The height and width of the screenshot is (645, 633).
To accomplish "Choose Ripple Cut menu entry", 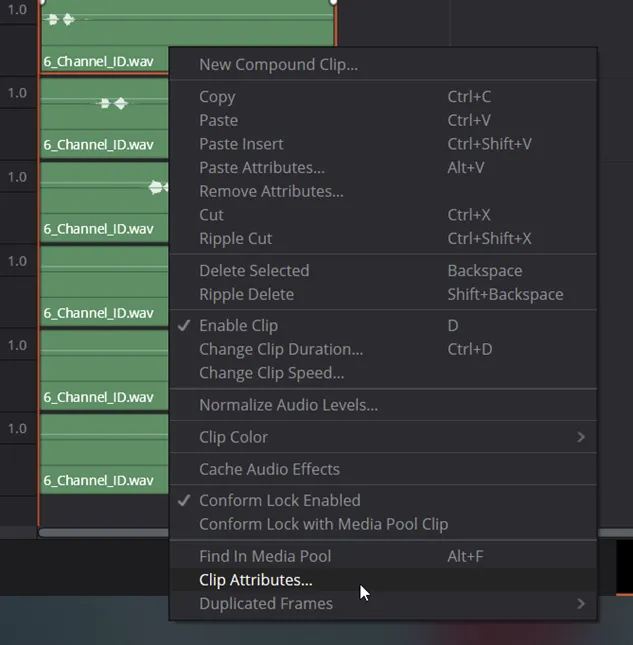I will (x=383, y=239).
